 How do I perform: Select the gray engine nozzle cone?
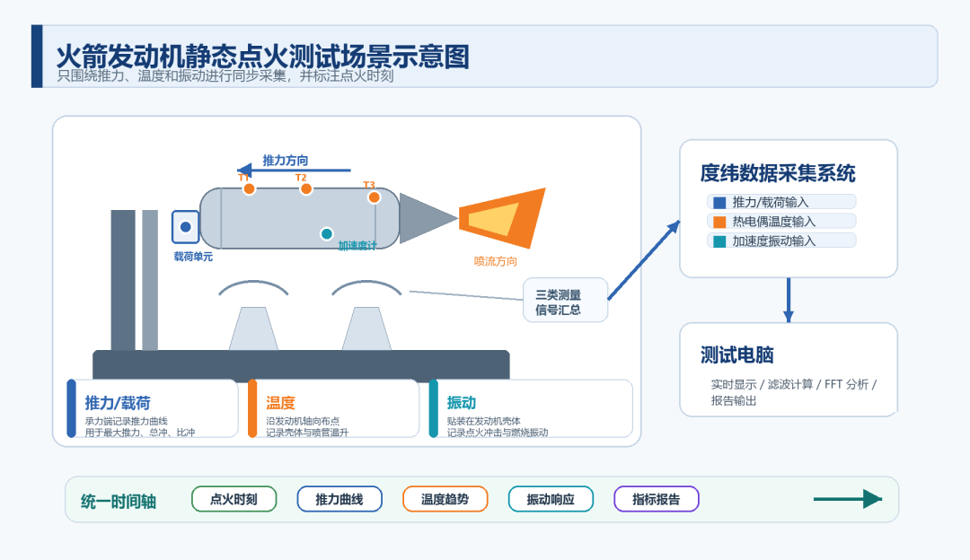428,218
